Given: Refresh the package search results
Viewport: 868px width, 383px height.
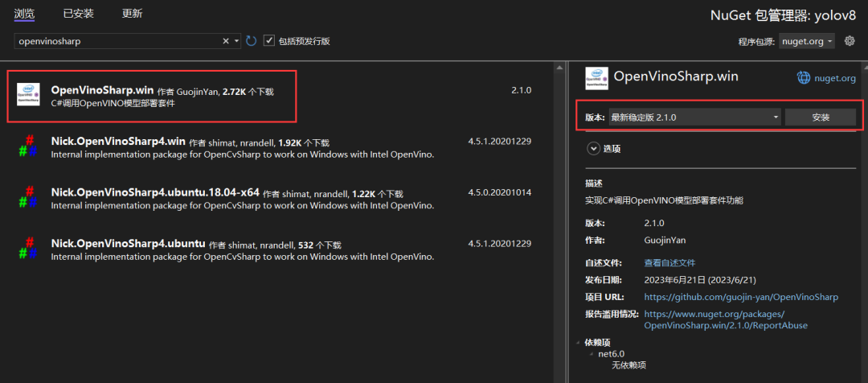Looking at the screenshot, I should [252, 40].
